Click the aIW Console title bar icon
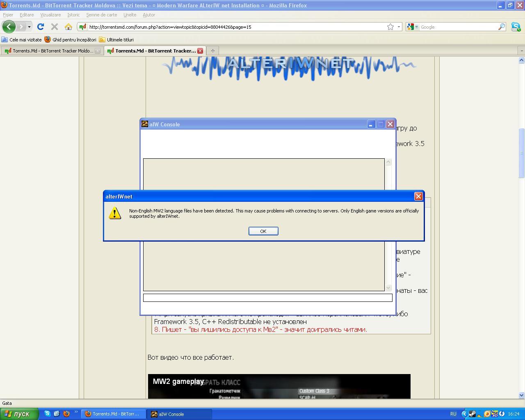525x420 pixels. pyautogui.click(x=144, y=124)
